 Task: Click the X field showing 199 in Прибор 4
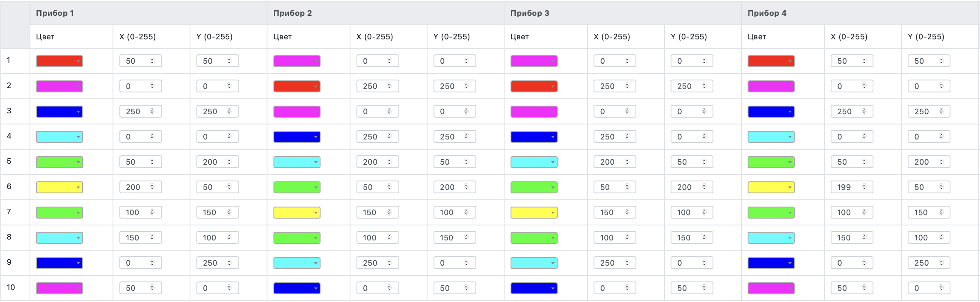coord(852,187)
